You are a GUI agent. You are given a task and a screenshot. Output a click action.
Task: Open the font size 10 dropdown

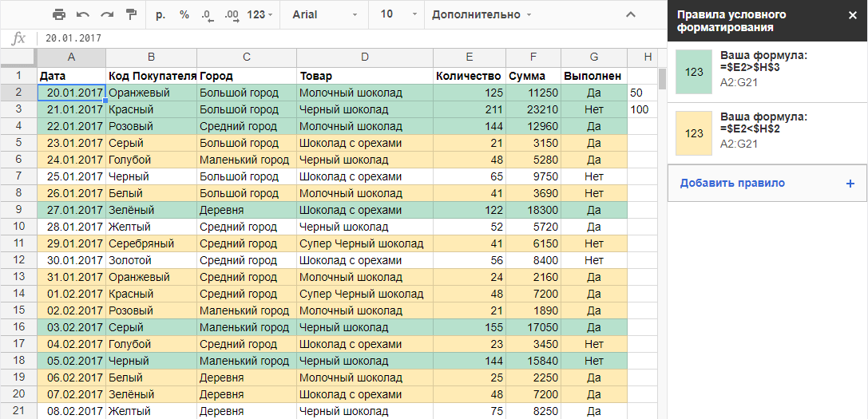(398, 15)
